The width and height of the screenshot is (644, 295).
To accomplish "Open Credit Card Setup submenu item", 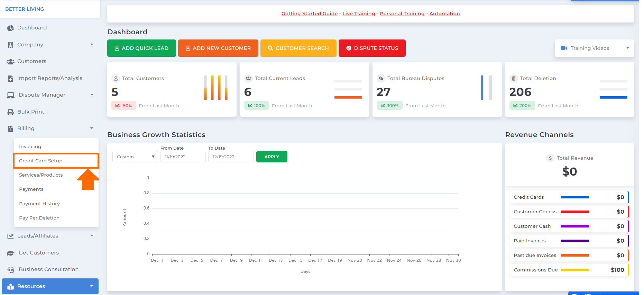I will 56,161.
